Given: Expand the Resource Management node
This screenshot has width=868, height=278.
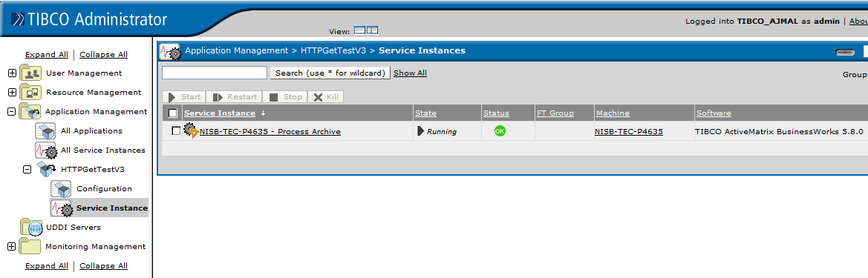Looking at the screenshot, I should (12, 93).
